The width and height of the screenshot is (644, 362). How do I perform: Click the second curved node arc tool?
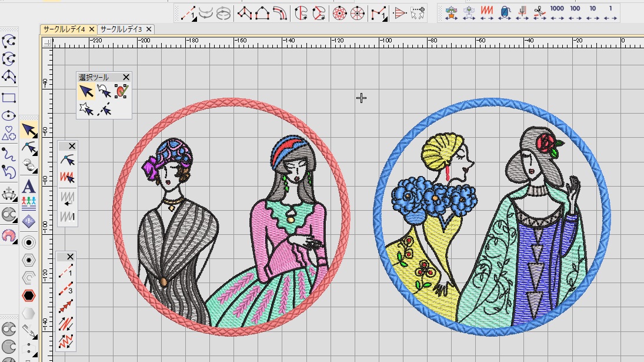[x=9, y=59]
